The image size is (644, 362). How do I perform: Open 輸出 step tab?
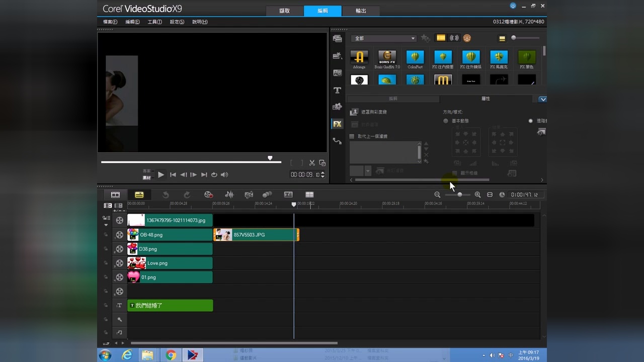361,11
